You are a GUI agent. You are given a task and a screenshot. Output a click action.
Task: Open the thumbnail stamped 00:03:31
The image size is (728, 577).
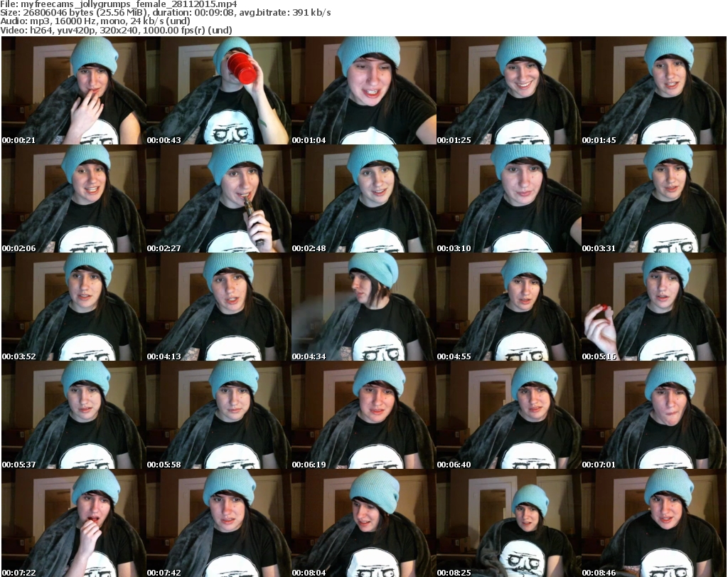[x=654, y=198]
